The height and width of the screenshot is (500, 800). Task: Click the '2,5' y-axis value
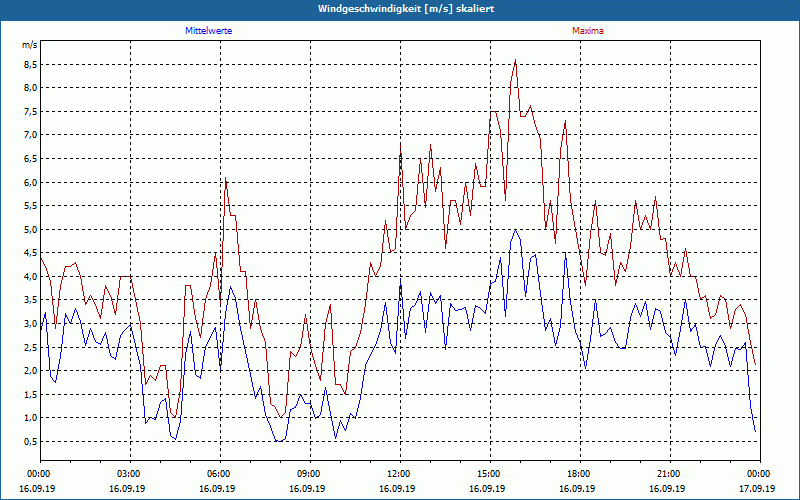point(31,347)
